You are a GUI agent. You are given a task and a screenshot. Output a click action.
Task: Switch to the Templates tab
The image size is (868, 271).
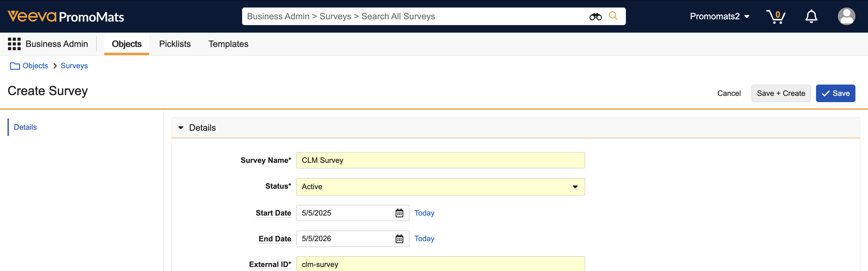click(228, 44)
